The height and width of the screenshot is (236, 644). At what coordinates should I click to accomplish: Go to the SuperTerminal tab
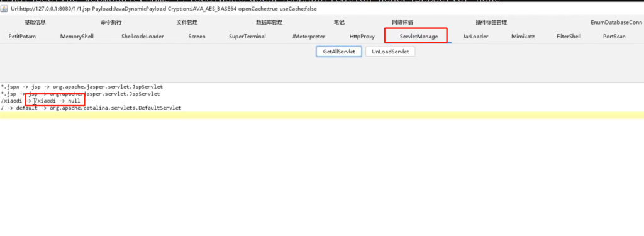[247, 36]
